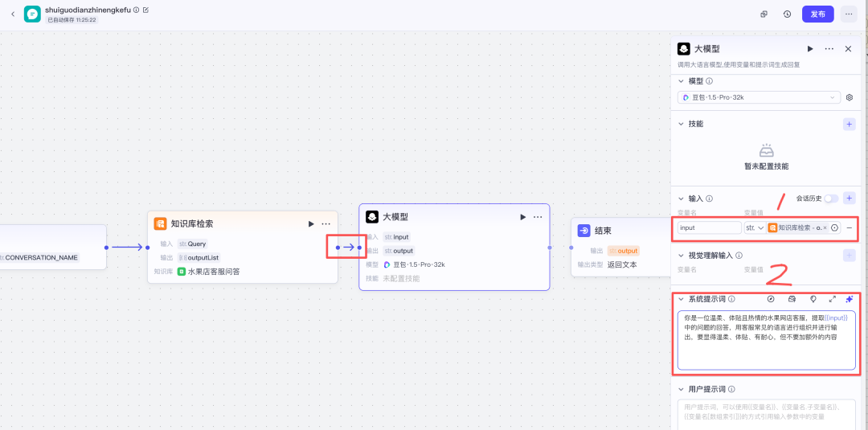The width and height of the screenshot is (868, 430).
Task: Open 知识库检索 node more options
Action: [326, 223]
